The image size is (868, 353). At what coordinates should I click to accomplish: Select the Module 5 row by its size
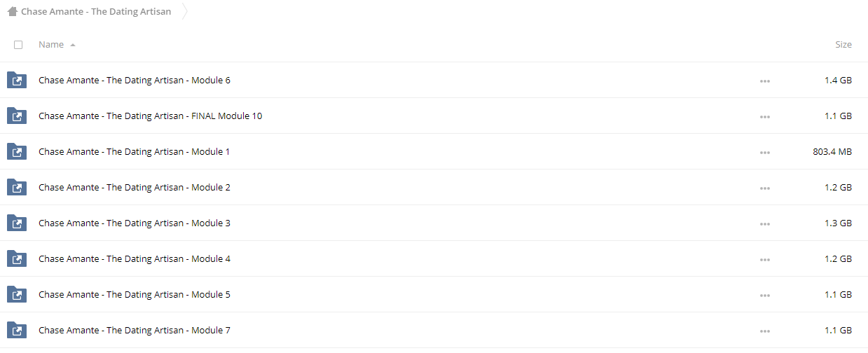point(839,294)
